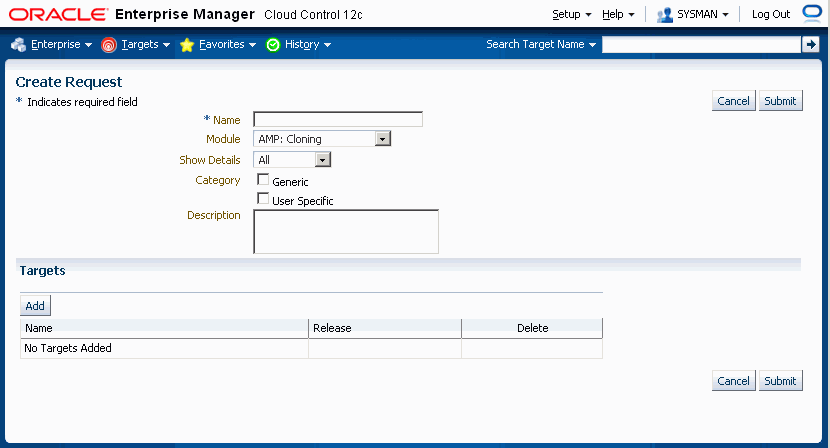Viewport: 830px width, 448px height.
Task: Click the bottom Submit button
Action: [780, 381]
